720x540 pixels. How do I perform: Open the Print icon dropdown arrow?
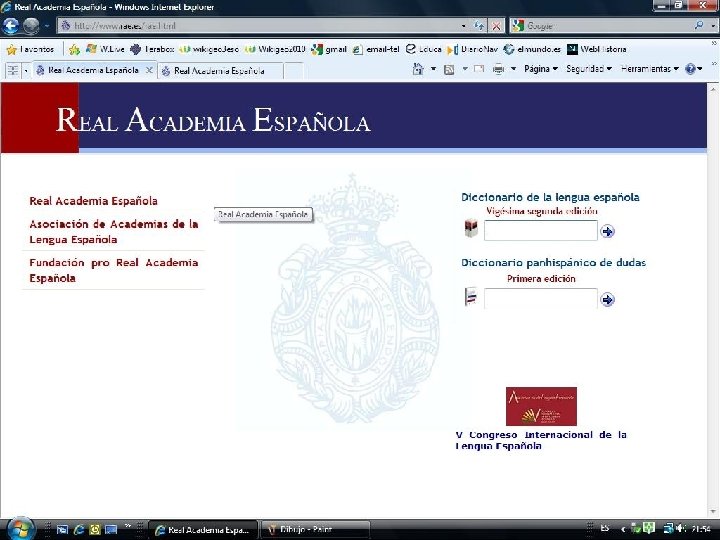513,69
